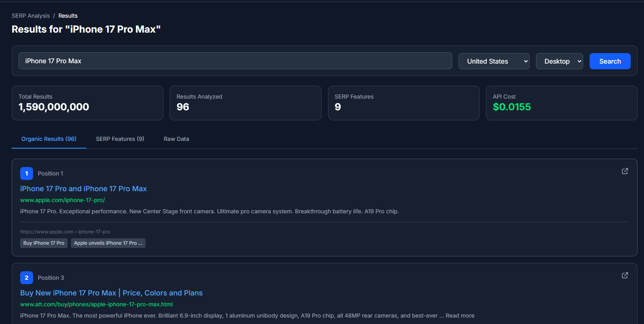The image size is (644, 324).
Task: Click the "Position 1" label
Action: point(50,173)
